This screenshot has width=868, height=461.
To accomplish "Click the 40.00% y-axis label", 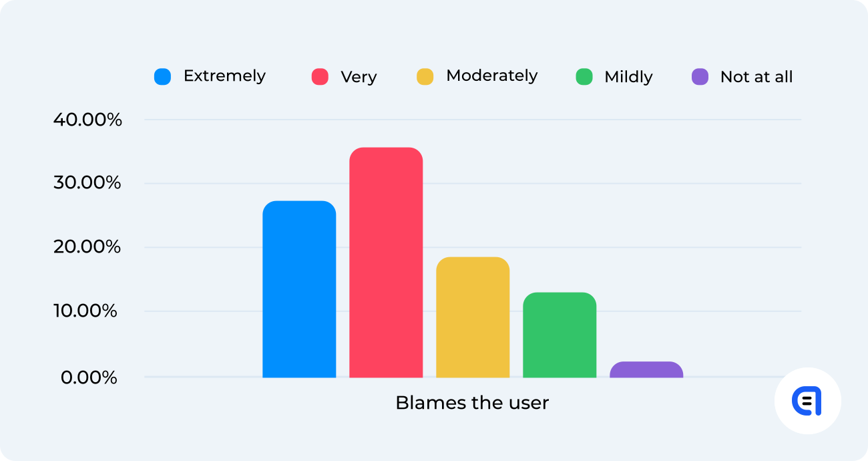I will pyautogui.click(x=87, y=120).
